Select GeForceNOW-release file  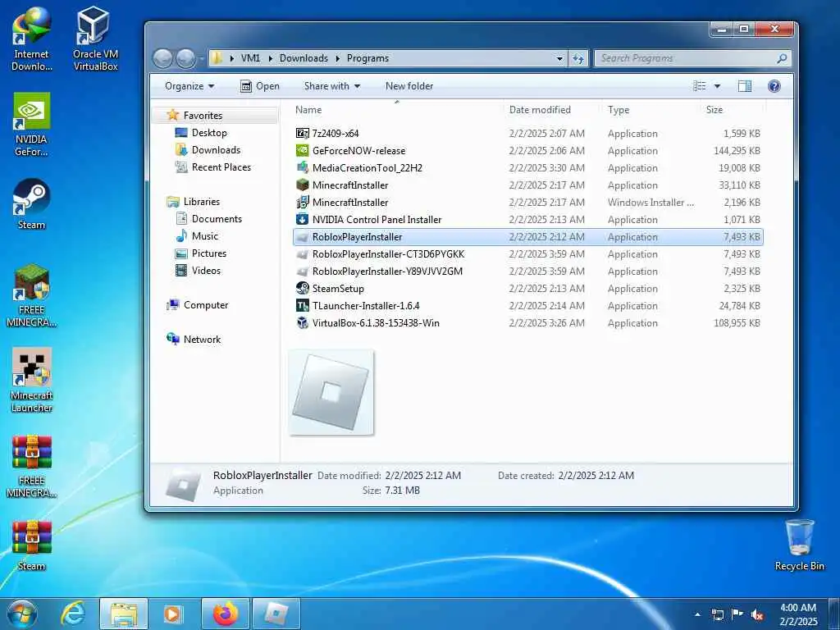click(527, 151)
